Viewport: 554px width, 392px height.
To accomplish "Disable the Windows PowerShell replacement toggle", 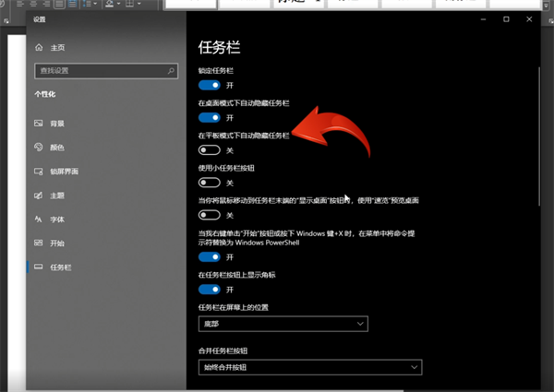I will coord(210,256).
